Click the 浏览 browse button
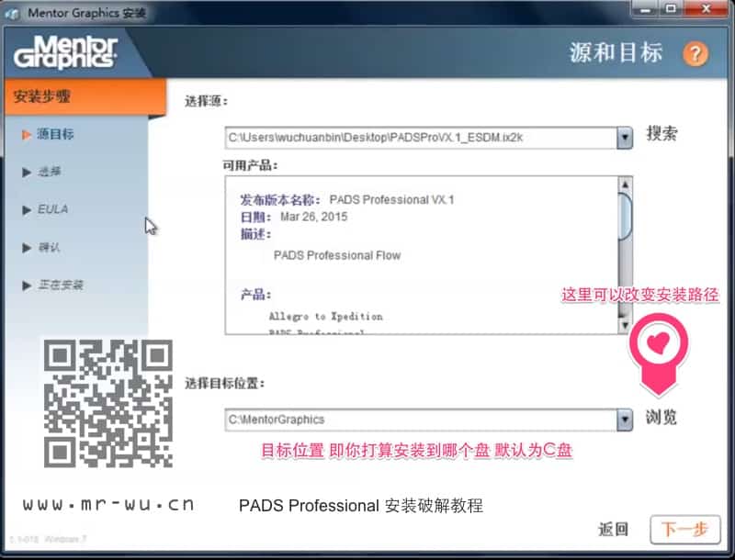735x560 pixels. tap(661, 417)
